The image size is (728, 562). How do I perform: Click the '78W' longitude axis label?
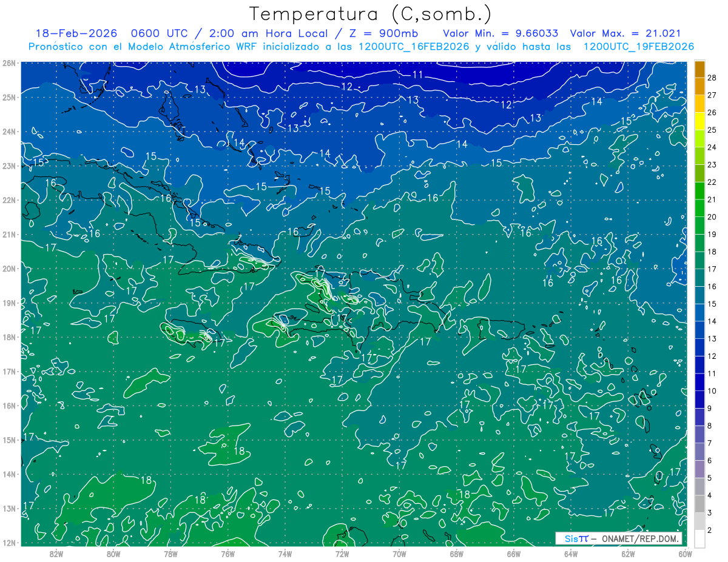170,554
